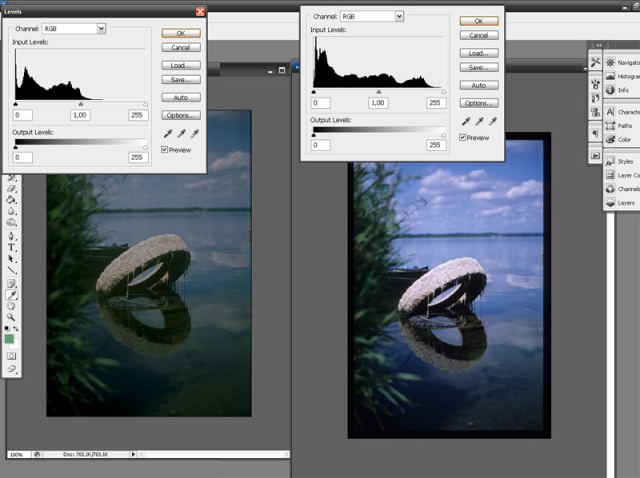Pick the white point eyedropper in right Levels dialog
This screenshot has width=640, height=478.
(x=493, y=121)
